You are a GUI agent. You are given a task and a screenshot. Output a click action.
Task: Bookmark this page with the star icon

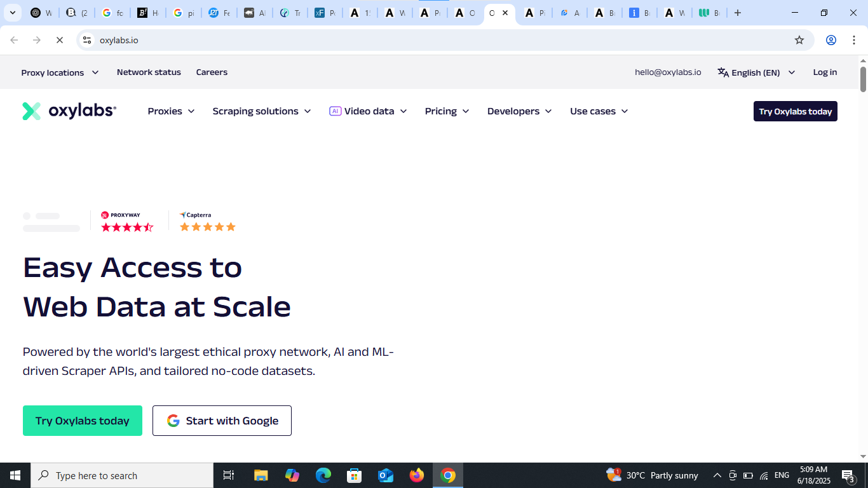click(799, 40)
